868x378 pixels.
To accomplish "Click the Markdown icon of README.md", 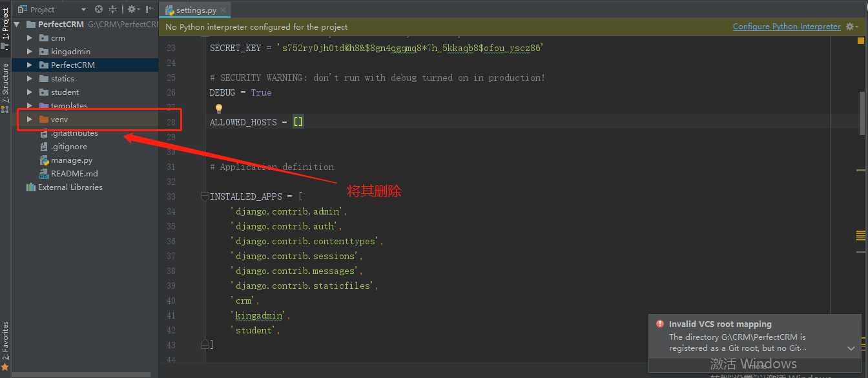I will pyautogui.click(x=44, y=174).
